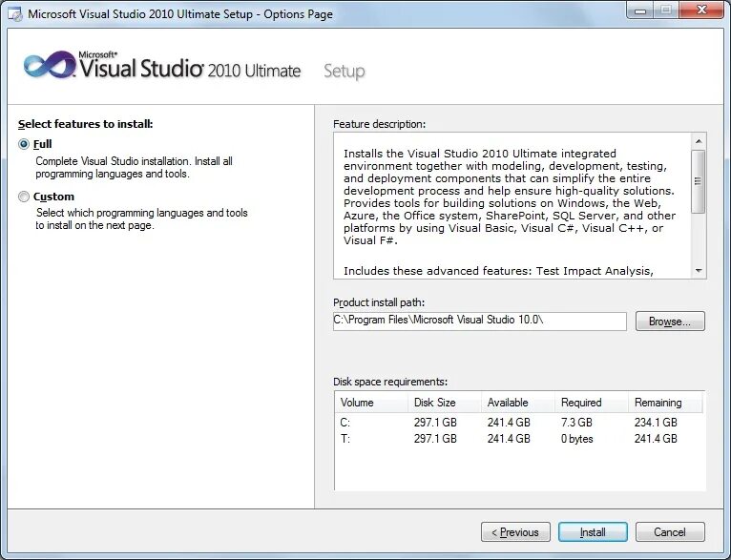Click the feature description scroll down arrow
The width and height of the screenshot is (731, 560).
(699, 271)
